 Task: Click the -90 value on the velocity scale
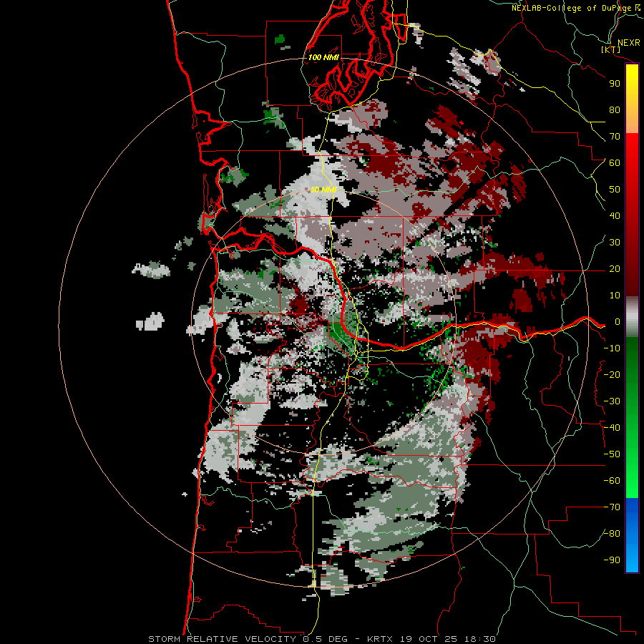click(612, 560)
